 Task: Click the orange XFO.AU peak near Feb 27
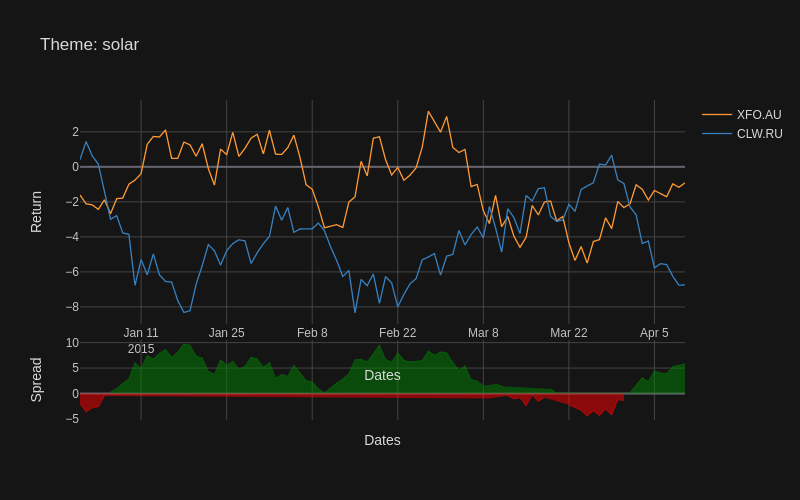[428, 112]
